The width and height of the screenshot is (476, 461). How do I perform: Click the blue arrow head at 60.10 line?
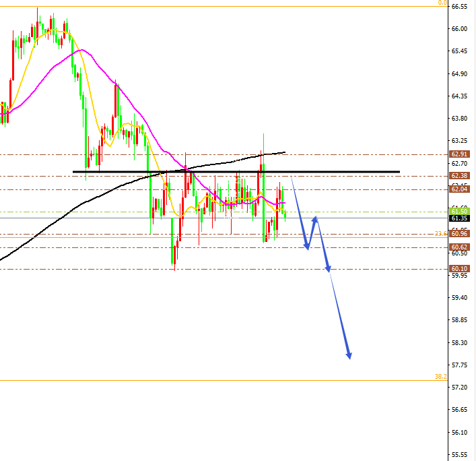coord(328,268)
